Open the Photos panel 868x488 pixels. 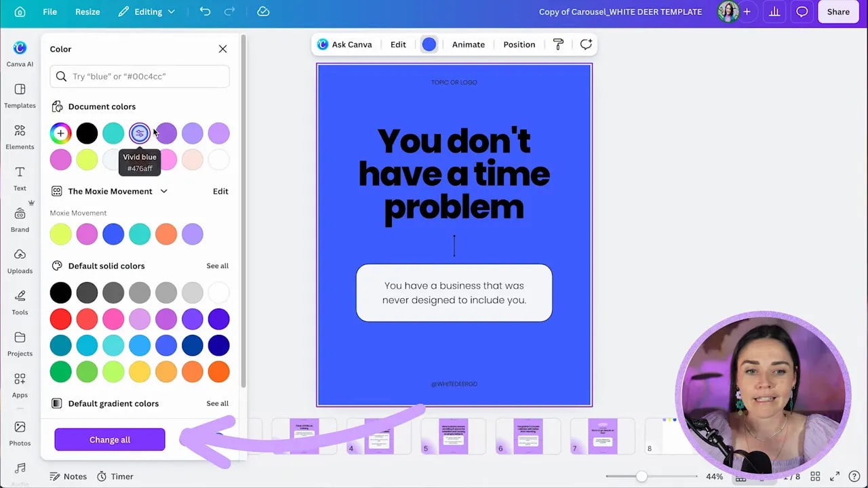click(x=20, y=434)
